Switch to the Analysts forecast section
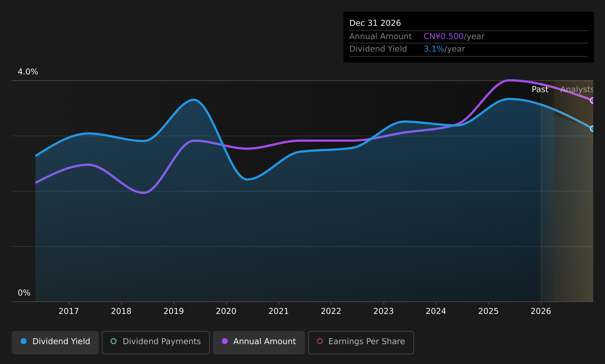This screenshot has height=364, width=605. tap(577, 89)
